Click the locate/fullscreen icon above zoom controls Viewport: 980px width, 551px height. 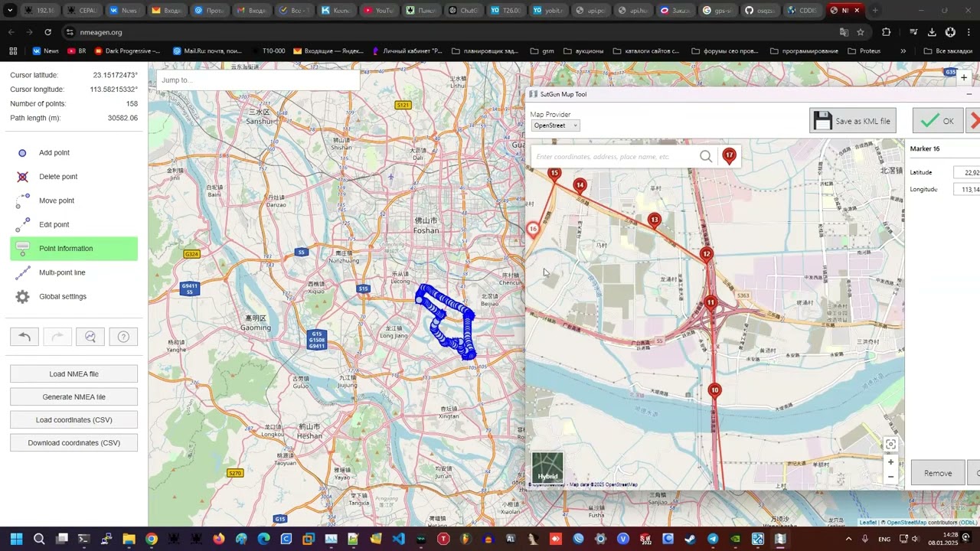(890, 445)
